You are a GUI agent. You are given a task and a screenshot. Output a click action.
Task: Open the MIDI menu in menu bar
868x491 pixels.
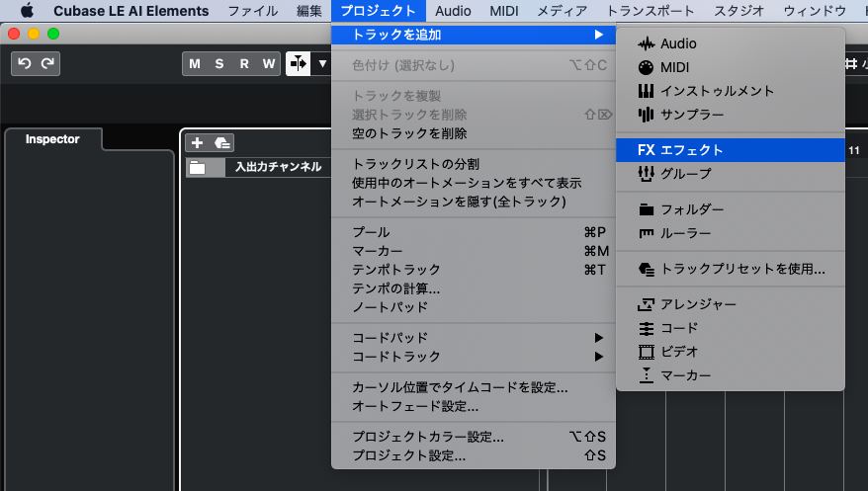[504, 11]
